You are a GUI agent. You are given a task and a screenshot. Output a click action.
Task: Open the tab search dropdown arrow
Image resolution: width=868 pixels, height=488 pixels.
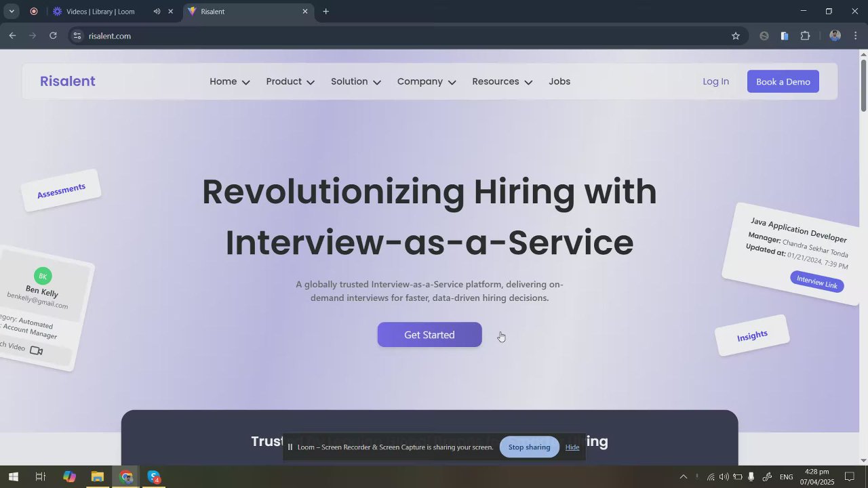tap(12, 12)
